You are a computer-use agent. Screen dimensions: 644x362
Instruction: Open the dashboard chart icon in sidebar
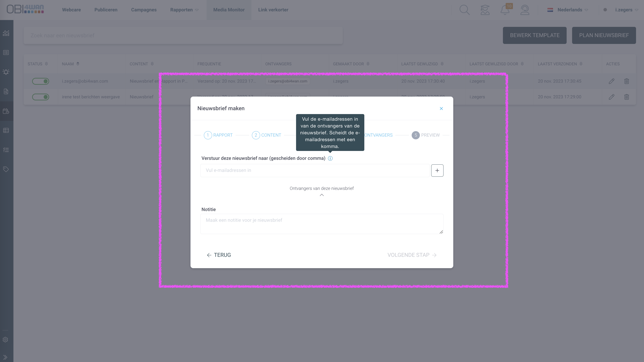pyautogui.click(x=6, y=33)
